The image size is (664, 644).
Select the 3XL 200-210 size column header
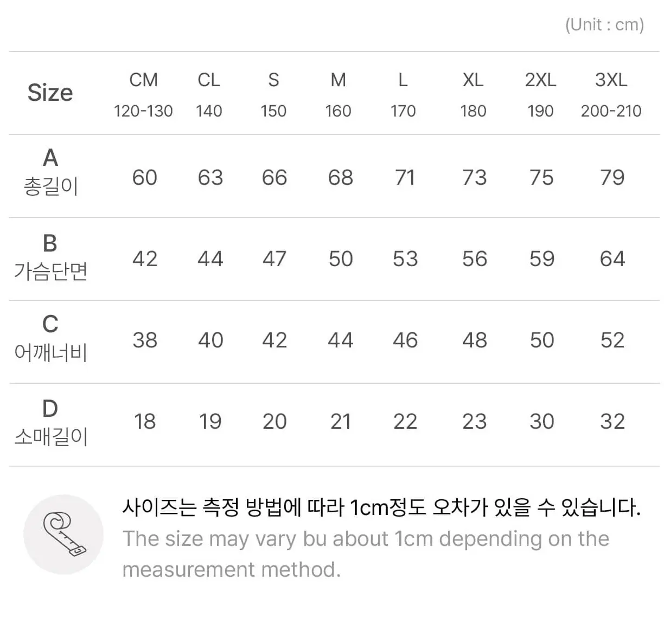(x=611, y=95)
